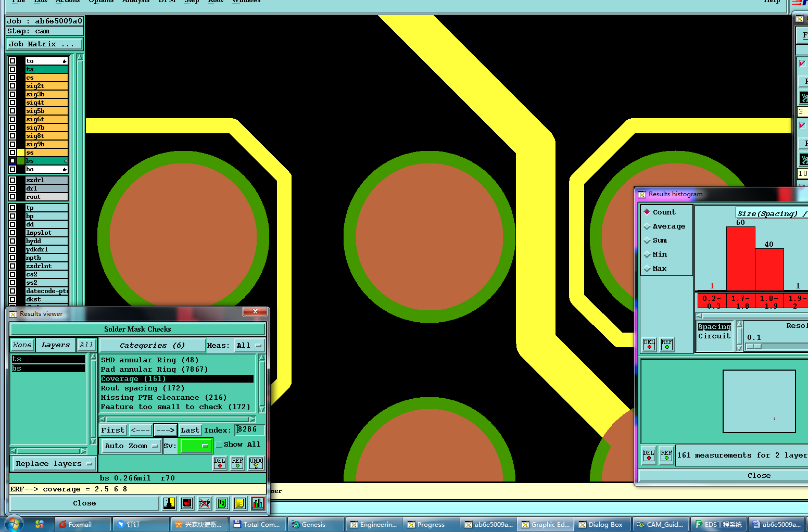Select Coverage (161) category
Image resolution: width=808 pixels, height=532 pixels.
click(x=177, y=378)
